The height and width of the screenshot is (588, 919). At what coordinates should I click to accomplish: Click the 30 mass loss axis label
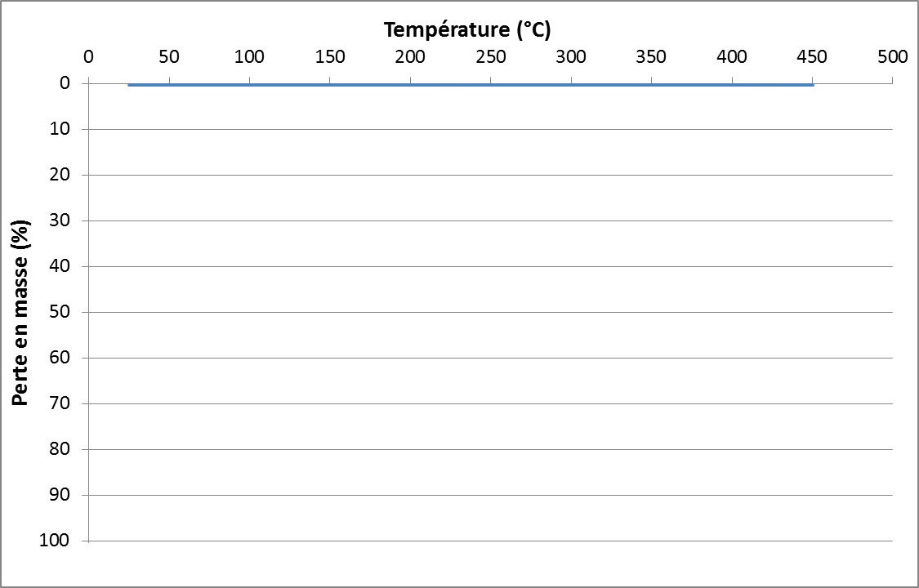pos(68,220)
